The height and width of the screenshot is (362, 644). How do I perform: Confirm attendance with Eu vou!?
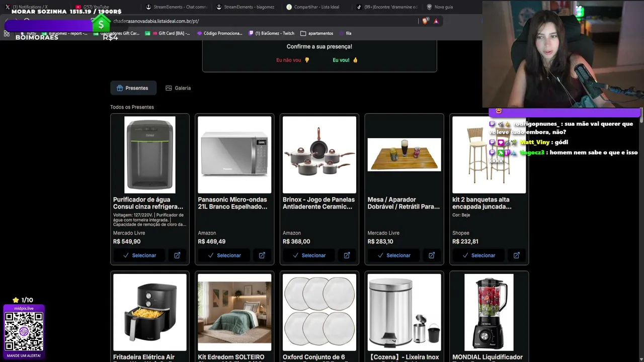pos(345,60)
